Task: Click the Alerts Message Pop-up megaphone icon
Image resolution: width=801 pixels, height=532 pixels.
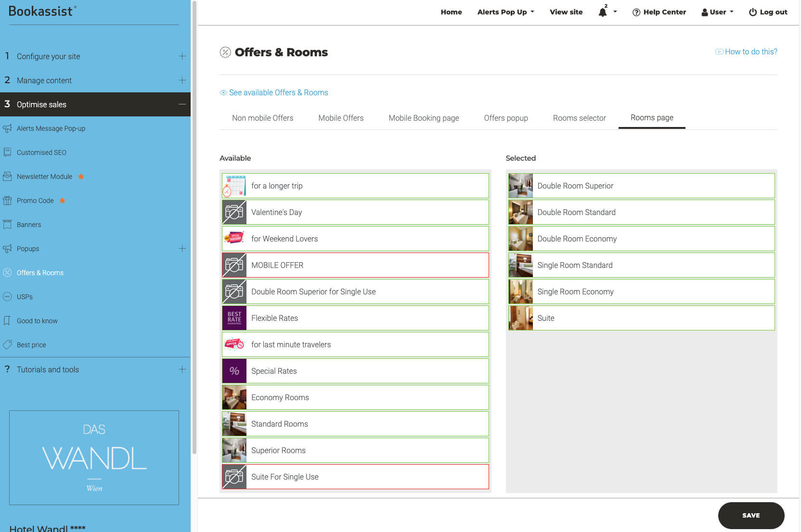Action: (7, 128)
